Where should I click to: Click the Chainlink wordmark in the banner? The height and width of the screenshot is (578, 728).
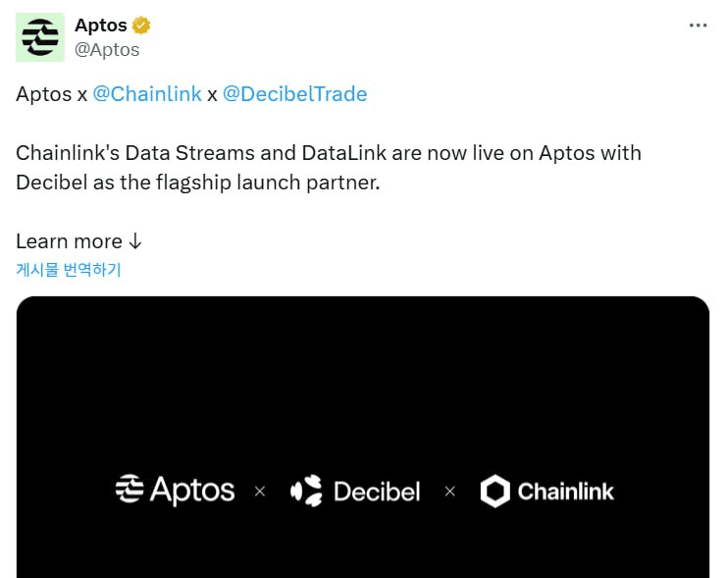[x=565, y=491]
